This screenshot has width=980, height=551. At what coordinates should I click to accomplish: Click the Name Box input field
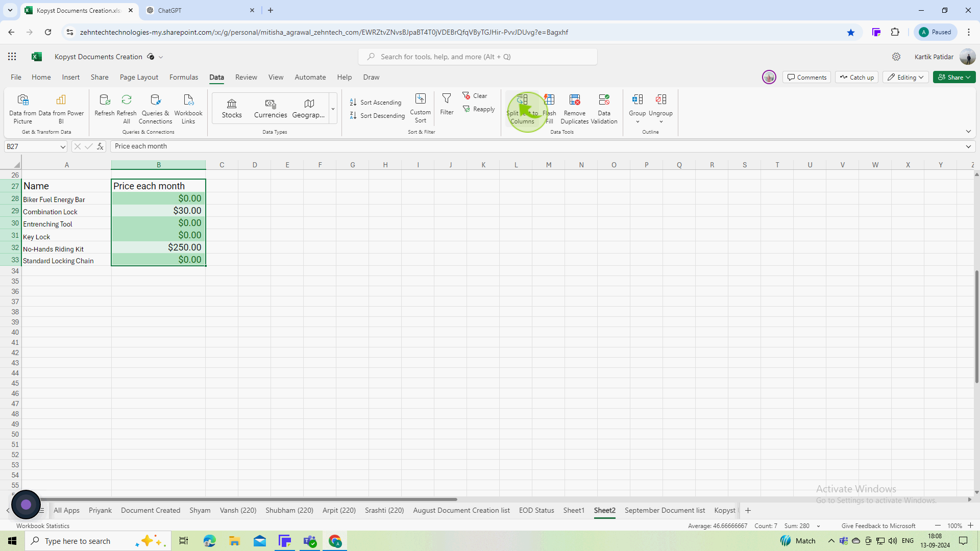coord(36,146)
